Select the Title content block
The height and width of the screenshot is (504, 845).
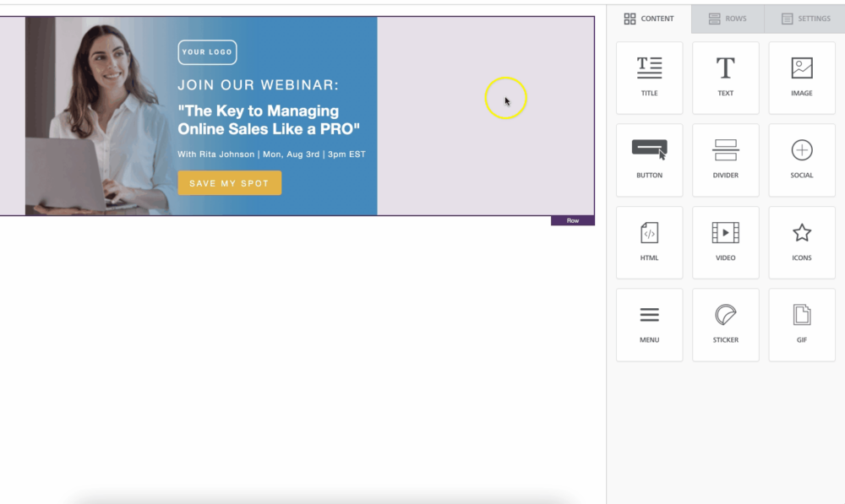click(649, 78)
